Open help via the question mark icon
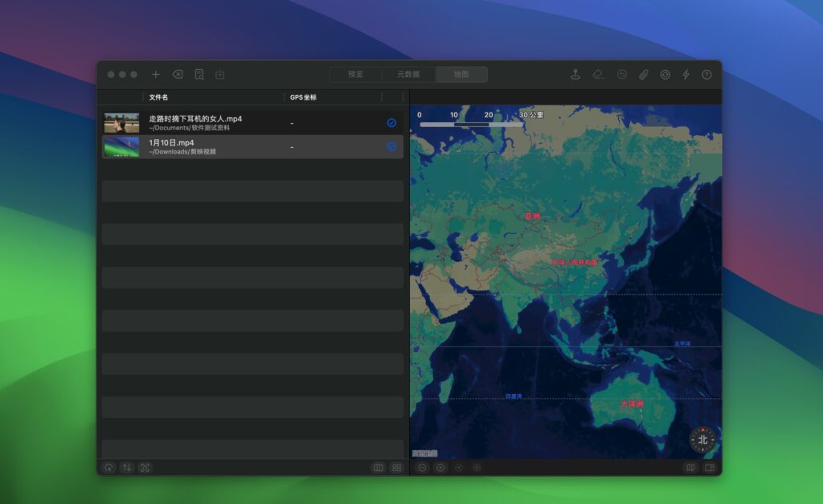 tap(706, 74)
